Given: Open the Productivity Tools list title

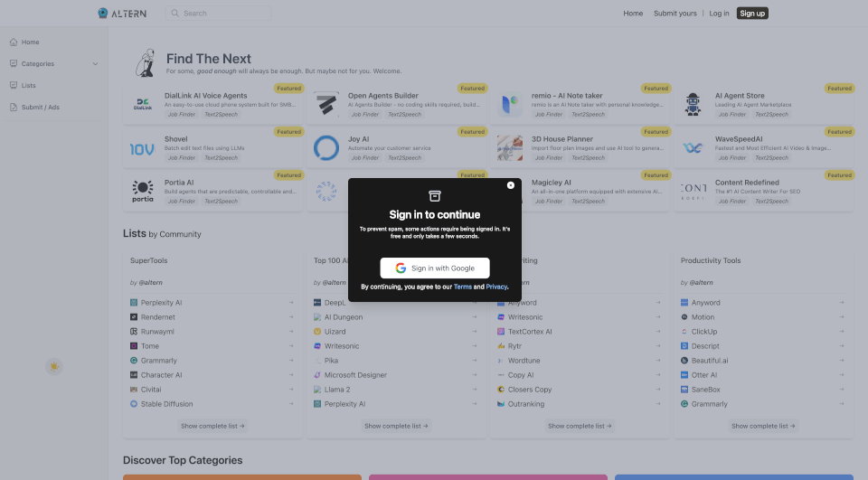Looking at the screenshot, I should [x=711, y=260].
